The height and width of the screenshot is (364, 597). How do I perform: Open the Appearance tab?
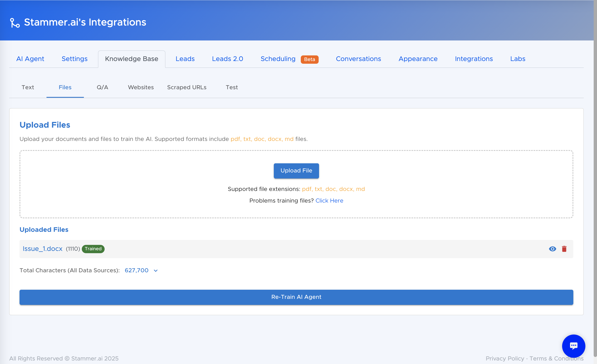pos(418,59)
